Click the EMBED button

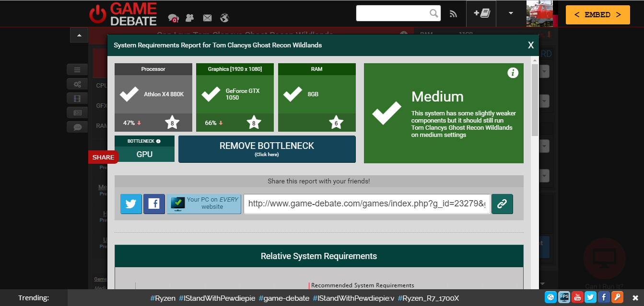click(x=597, y=15)
